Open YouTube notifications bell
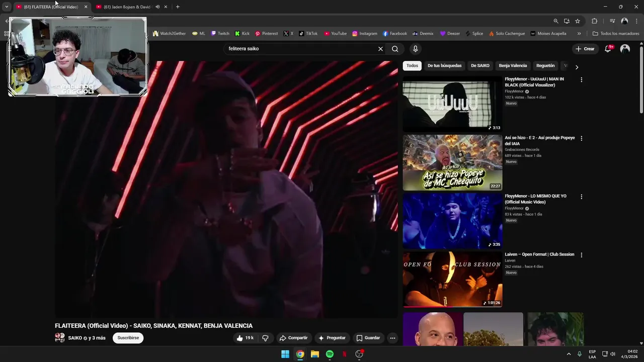644x362 pixels. tap(608, 49)
